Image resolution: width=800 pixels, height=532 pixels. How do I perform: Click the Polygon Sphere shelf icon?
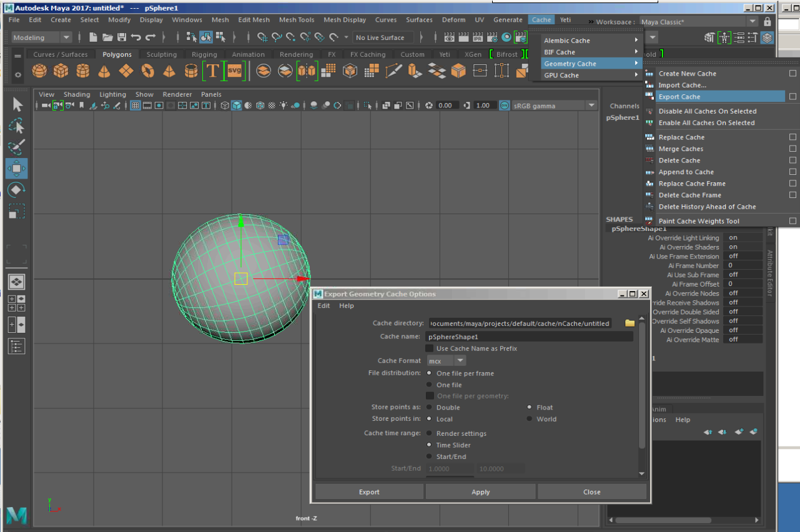(x=39, y=71)
